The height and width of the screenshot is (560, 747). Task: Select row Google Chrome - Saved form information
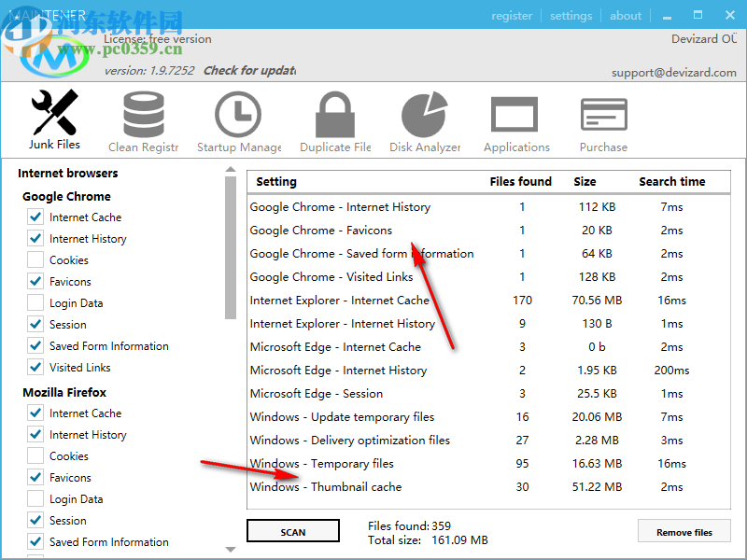tap(488, 254)
